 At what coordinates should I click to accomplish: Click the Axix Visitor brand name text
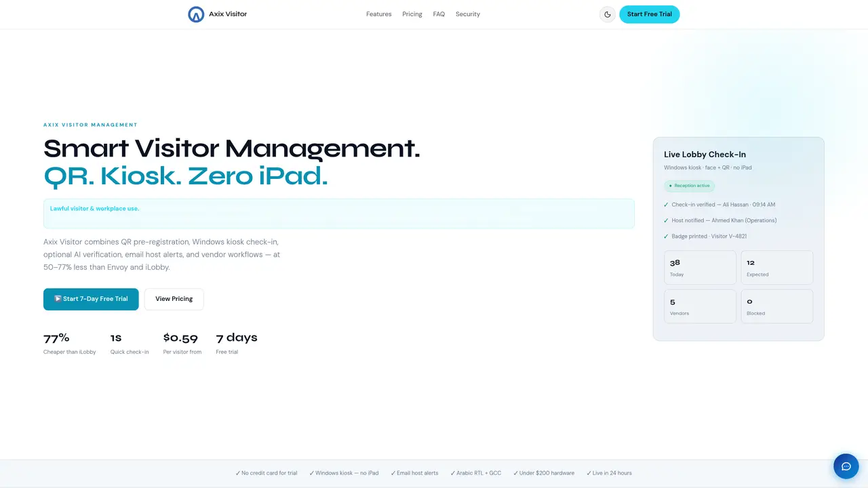tap(228, 14)
